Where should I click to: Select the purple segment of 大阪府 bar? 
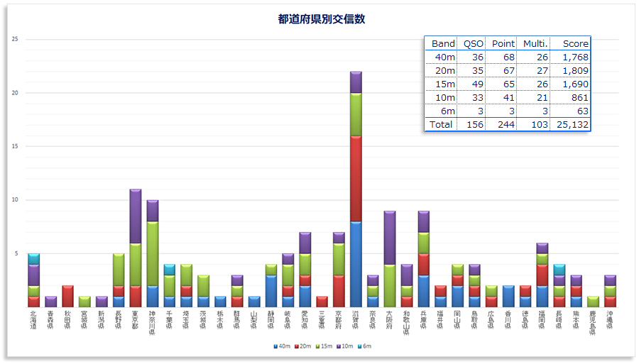coord(390,238)
